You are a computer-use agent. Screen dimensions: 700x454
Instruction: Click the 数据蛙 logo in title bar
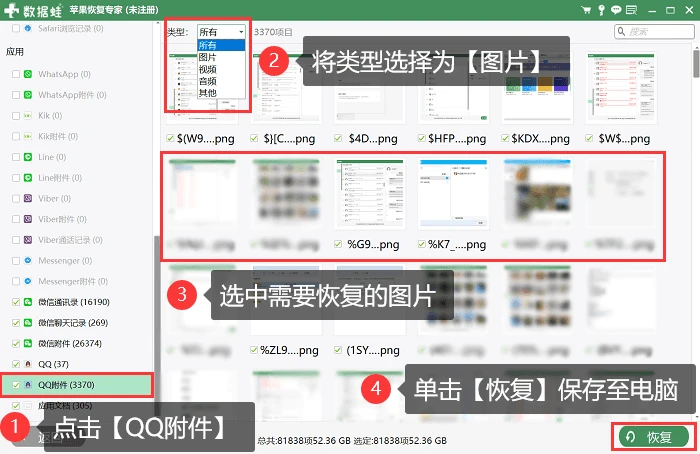[33, 10]
